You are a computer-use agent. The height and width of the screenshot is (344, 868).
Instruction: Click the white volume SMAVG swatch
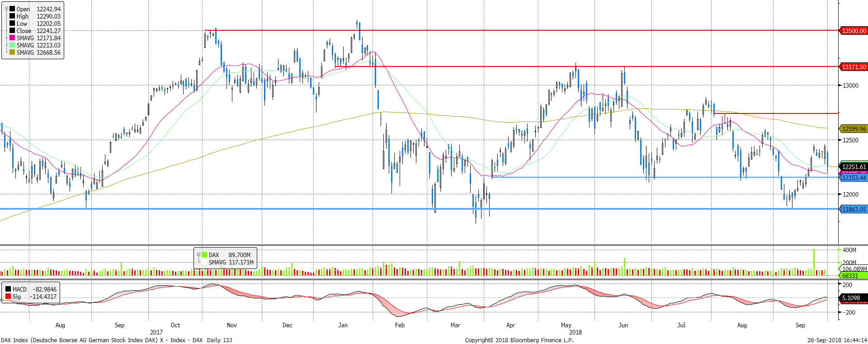pyautogui.click(x=204, y=262)
